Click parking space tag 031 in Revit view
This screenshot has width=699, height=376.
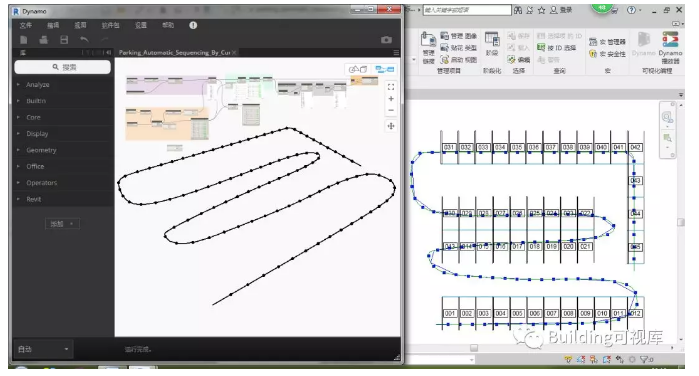449,147
